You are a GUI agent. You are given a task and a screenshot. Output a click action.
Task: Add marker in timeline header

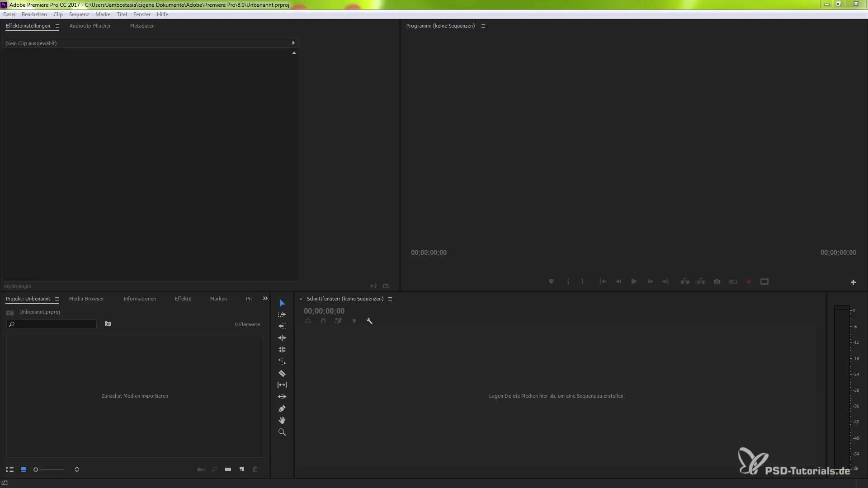pos(354,321)
